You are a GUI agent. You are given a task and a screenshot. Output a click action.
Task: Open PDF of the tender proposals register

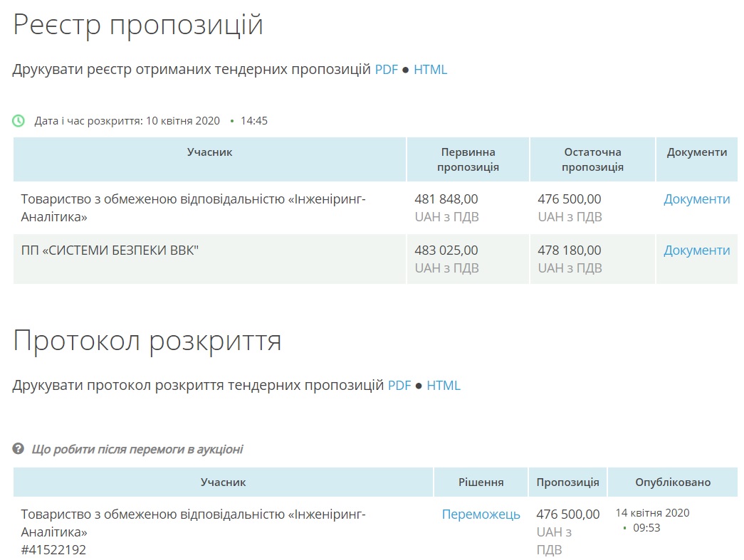pos(386,70)
